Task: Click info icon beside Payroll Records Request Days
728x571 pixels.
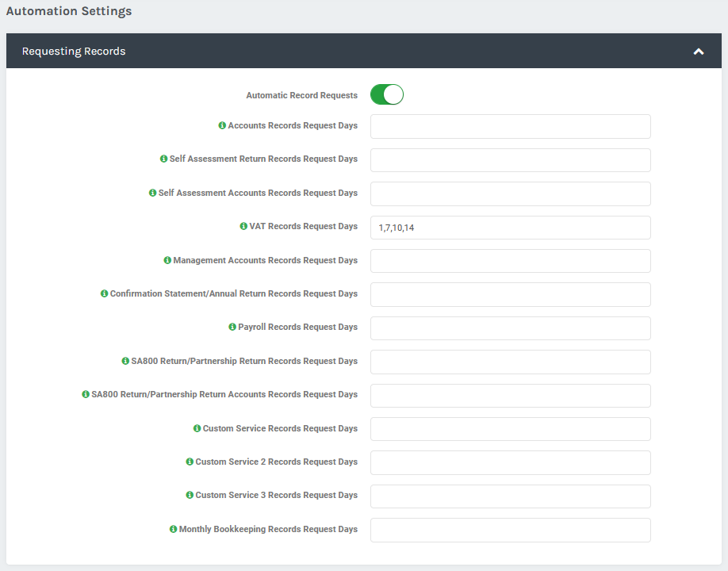Action: tap(232, 327)
